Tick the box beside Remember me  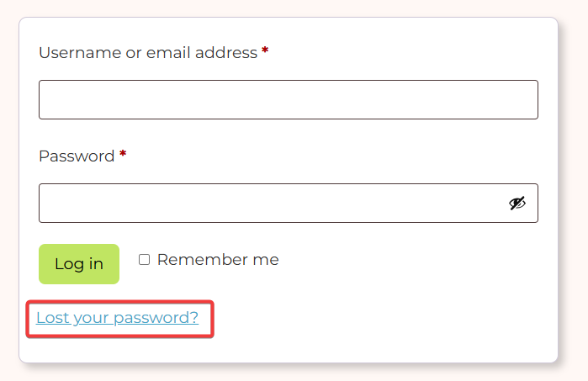pos(144,260)
